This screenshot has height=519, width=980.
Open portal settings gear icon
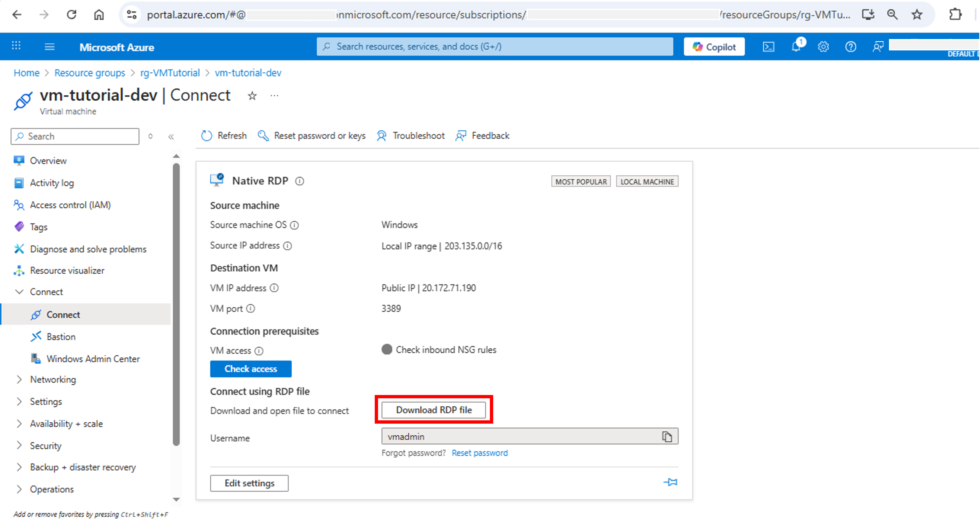823,47
